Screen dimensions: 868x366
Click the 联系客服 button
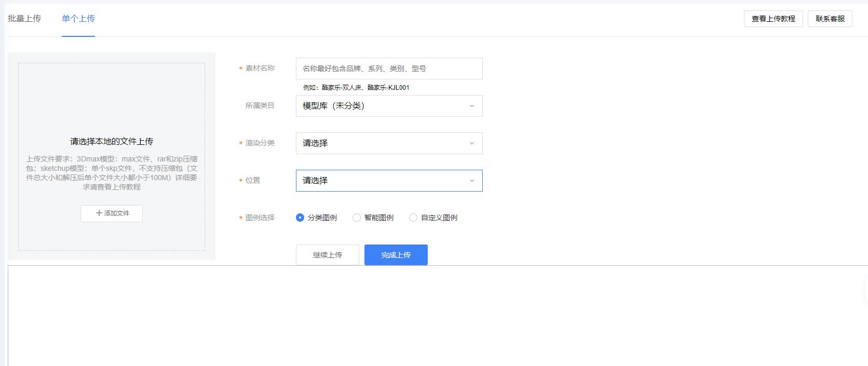click(x=830, y=19)
